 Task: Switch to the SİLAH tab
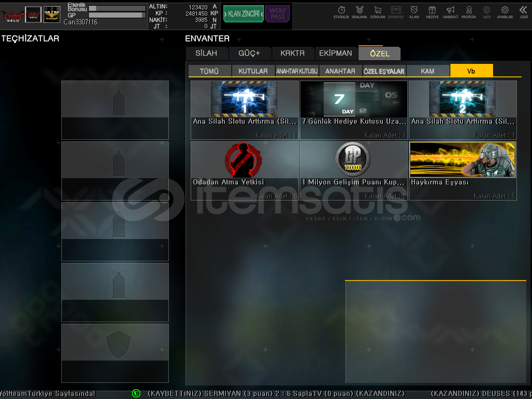206,54
